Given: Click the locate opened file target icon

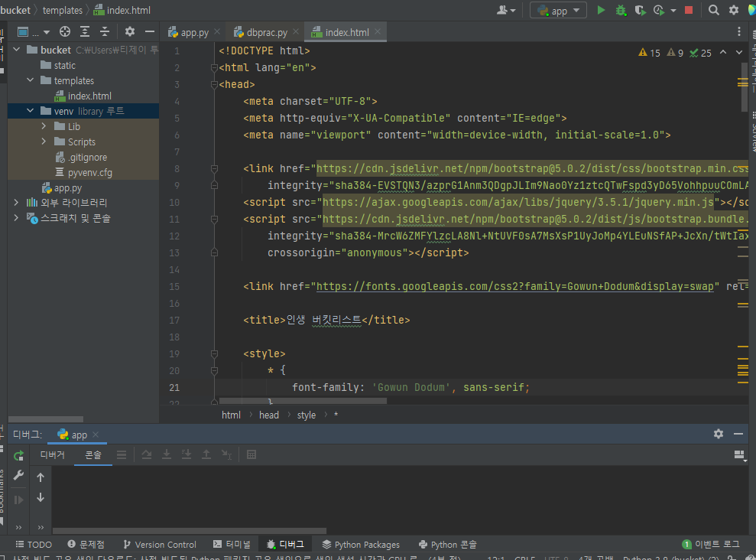Looking at the screenshot, I should tap(65, 32).
